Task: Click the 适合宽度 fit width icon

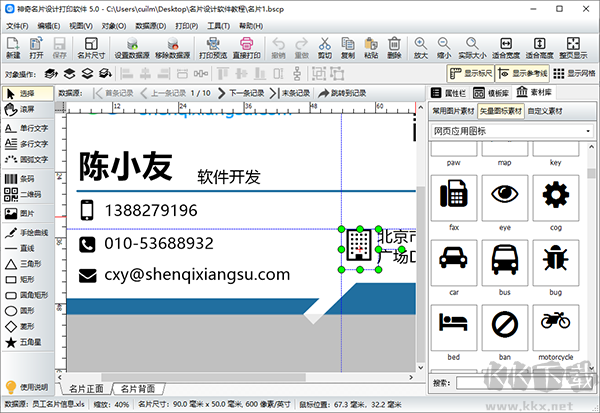Action: 506,48
